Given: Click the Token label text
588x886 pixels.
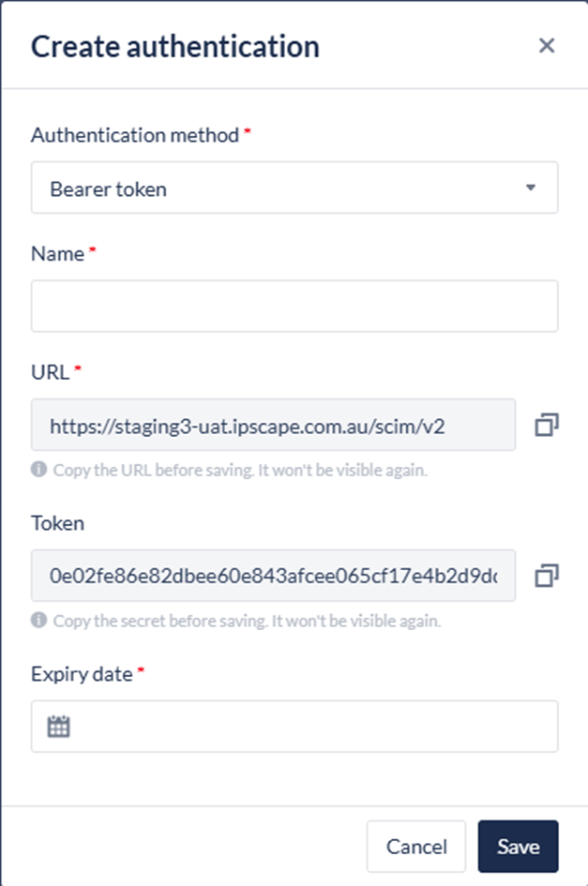Looking at the screenshot, I should click(57, 523).
